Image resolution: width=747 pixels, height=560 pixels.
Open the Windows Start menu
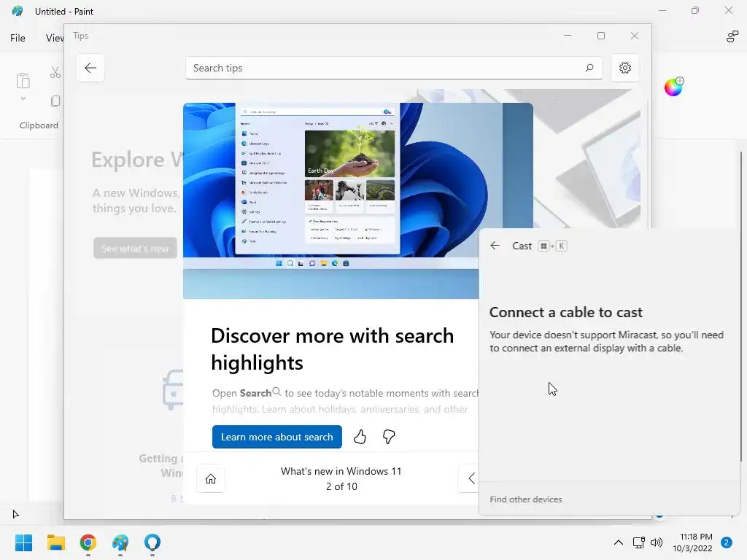(x=23, y=542)
